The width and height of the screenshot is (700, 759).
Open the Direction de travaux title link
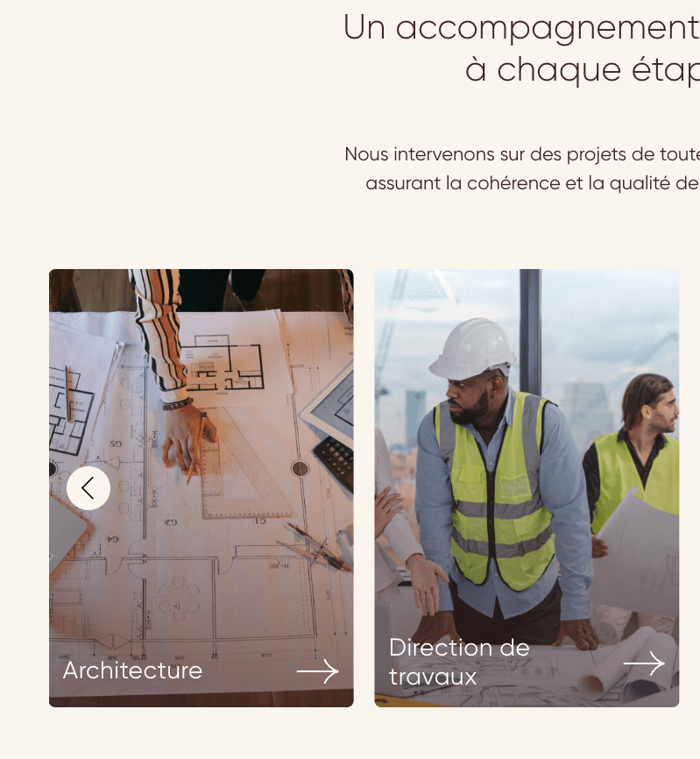pos(459,662)
